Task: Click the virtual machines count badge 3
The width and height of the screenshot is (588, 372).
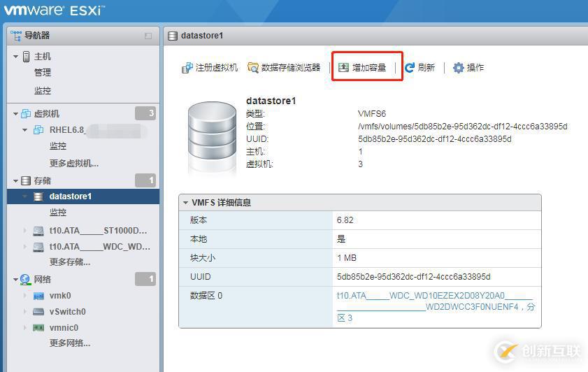Action: pos(145,113)
